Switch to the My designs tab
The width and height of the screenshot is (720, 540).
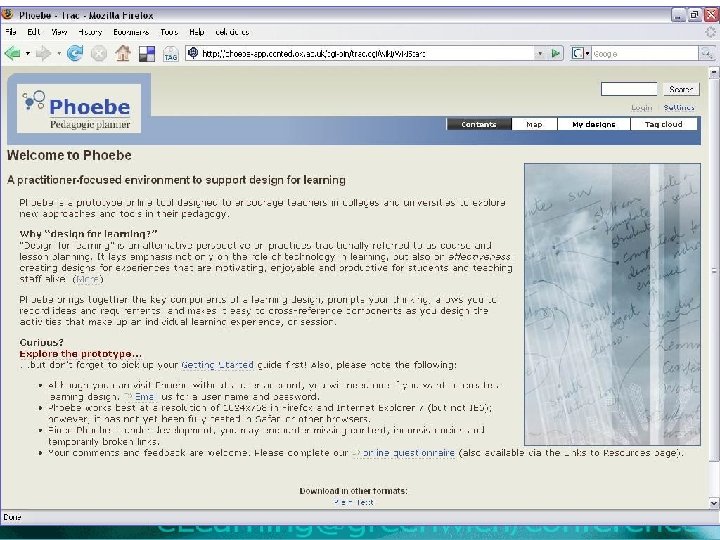594,124
